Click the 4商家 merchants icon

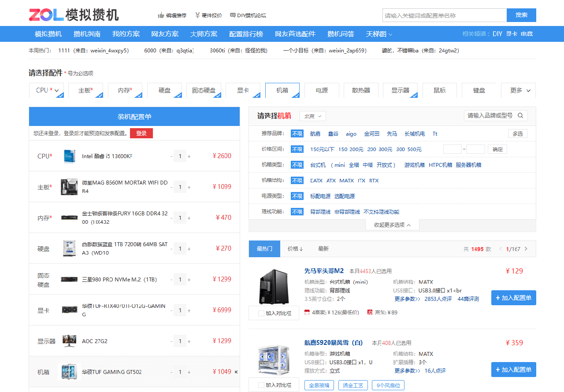(307, 312)
